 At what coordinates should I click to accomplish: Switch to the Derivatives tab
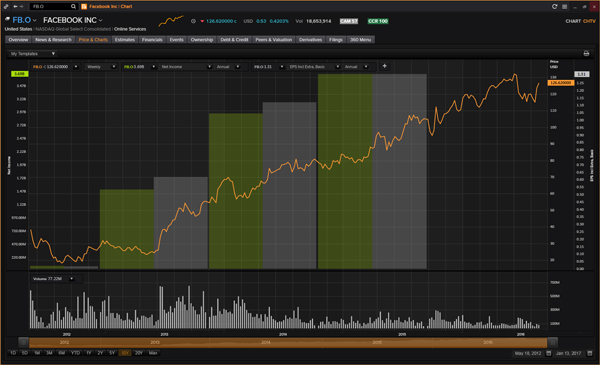click(310, 39)
